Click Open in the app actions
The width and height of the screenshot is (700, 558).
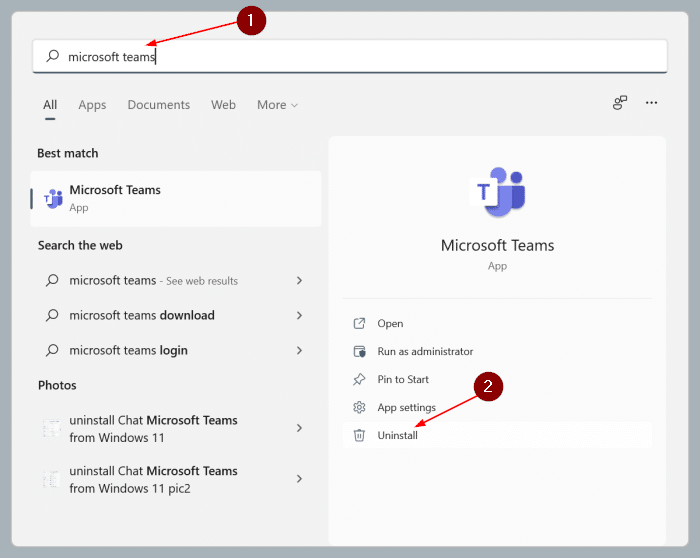point(497,323)
